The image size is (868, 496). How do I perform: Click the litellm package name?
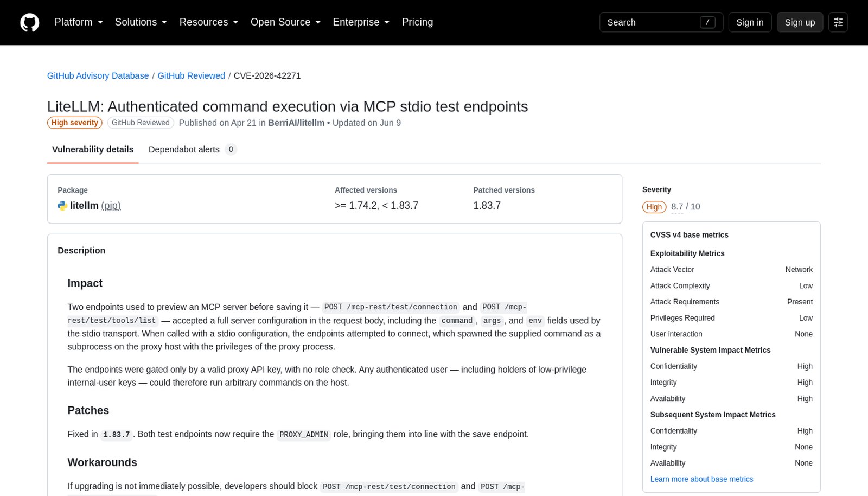pos(84,206)
